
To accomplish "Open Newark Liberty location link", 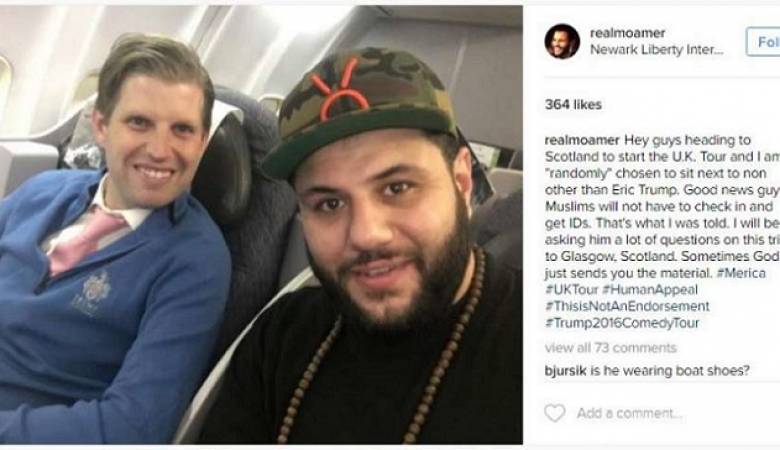I will (657, 50).
